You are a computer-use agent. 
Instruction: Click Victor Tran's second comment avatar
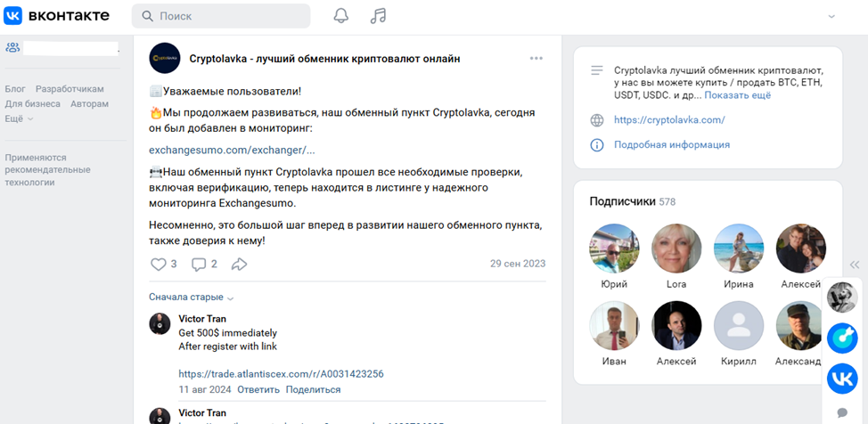(160, 416)
